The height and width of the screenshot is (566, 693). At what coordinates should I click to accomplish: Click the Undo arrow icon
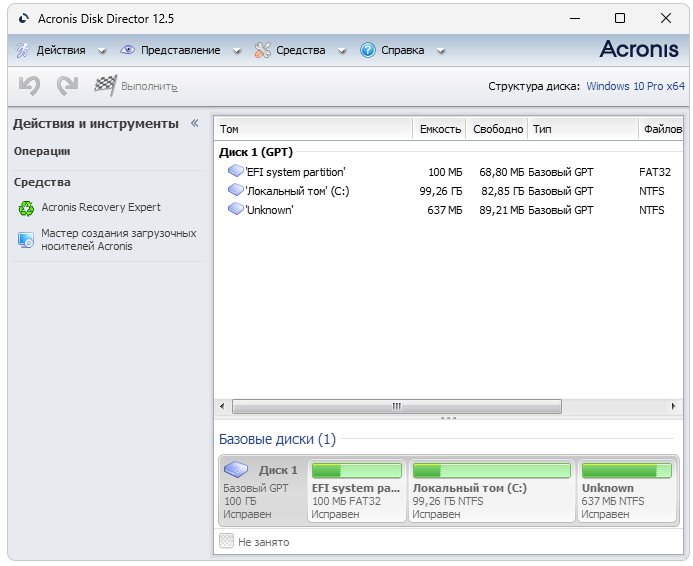click(30, 85)
